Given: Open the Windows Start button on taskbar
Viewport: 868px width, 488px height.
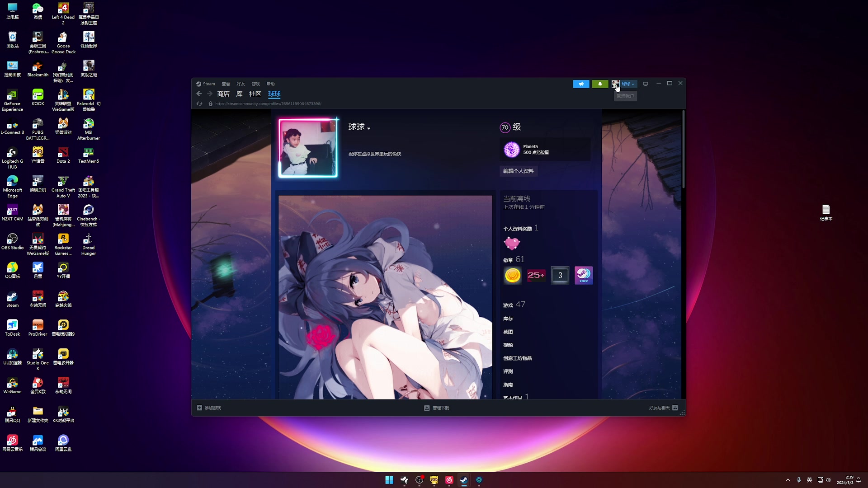Looking at the screenshot, I should tap(389, 480).
